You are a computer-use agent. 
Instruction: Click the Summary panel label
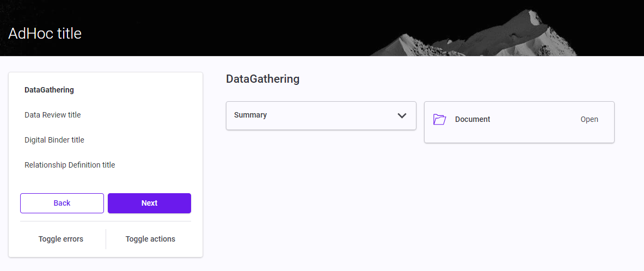tap(250, 115)
